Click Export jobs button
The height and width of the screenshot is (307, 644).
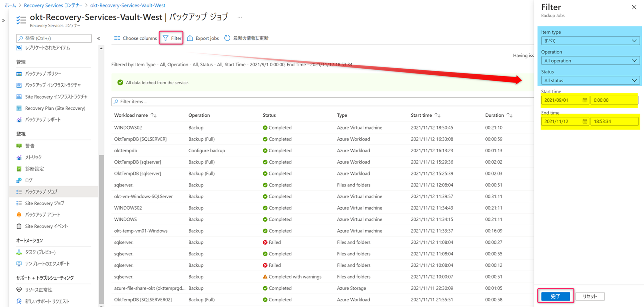pyautogui.click(x=203, y=38)
